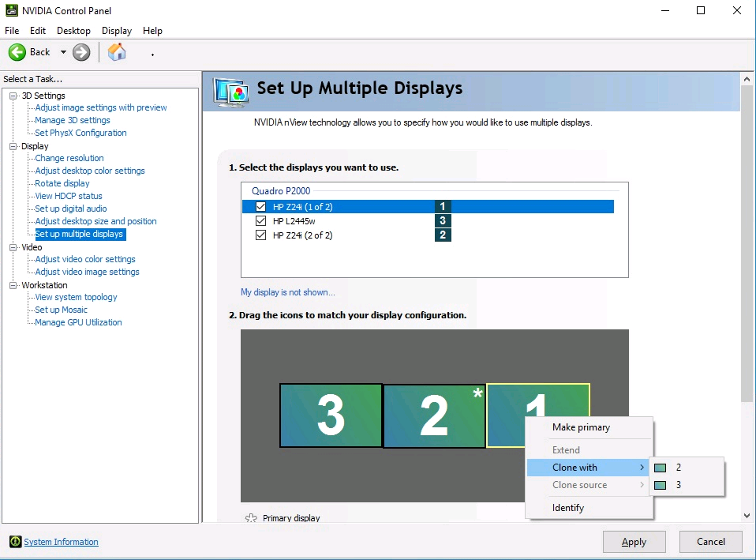Collapse the 3D Settings tree node

click(x=13, y=96)
